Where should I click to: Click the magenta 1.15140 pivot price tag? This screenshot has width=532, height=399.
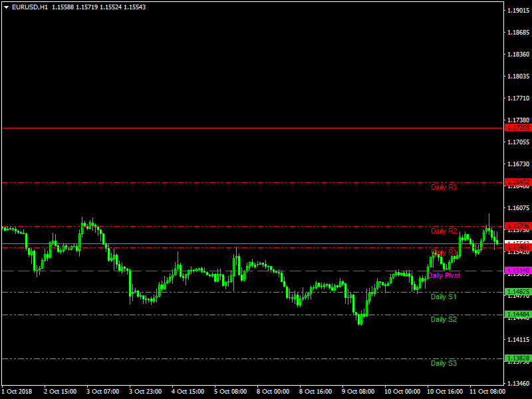[518, 271]
